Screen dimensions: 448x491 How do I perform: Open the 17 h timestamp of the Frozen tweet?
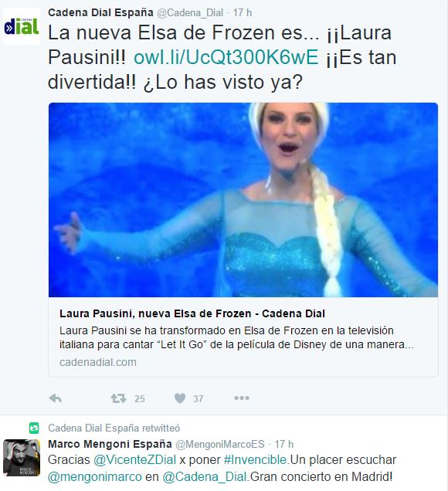(243, 13)
